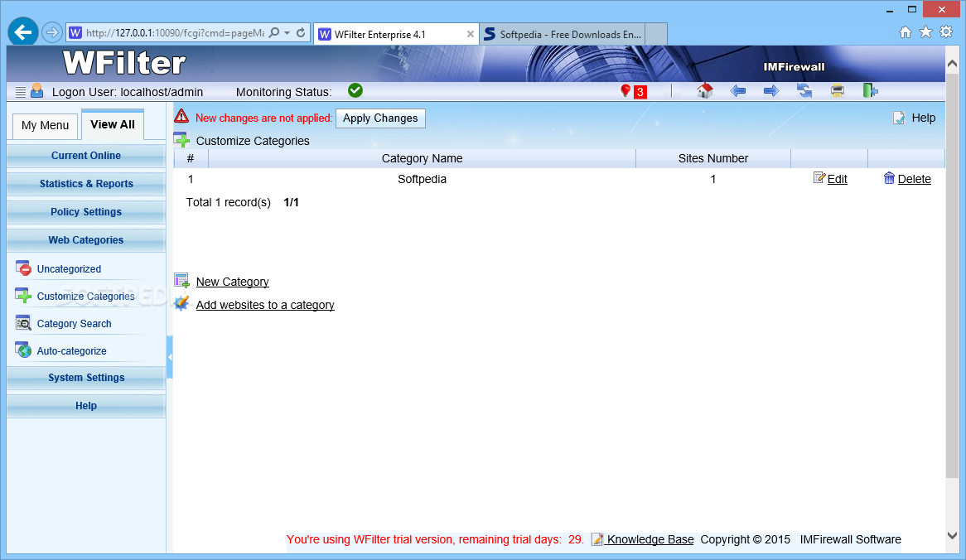This screenshot has height=560, width=966.
Task: Expand the Statistics & Reports section
Action: point(86,184)
